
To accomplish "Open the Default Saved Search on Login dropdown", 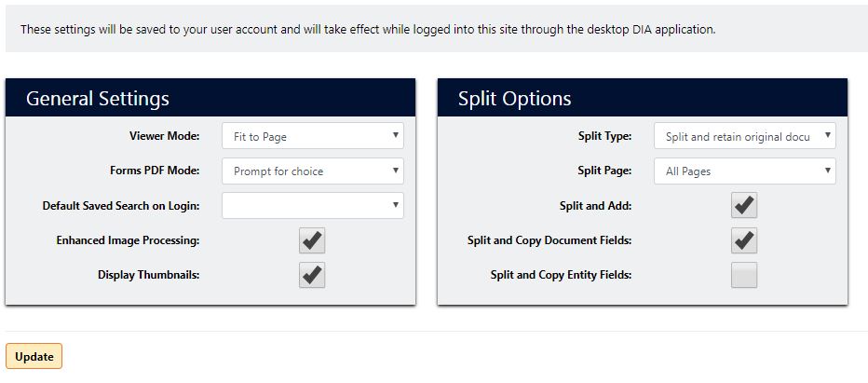I will click(x=313, y=205).
